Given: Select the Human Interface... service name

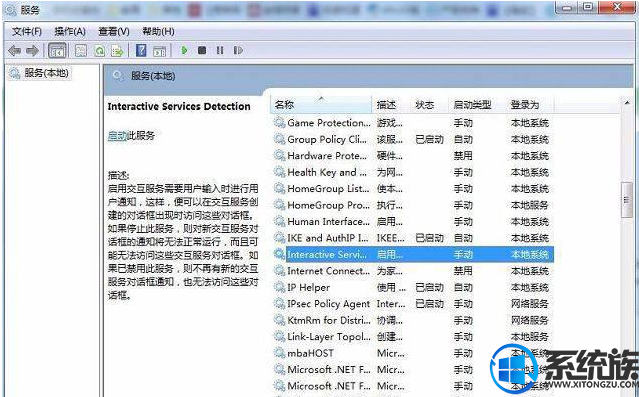Looking at the screenshot, I should tap(328, 222).
